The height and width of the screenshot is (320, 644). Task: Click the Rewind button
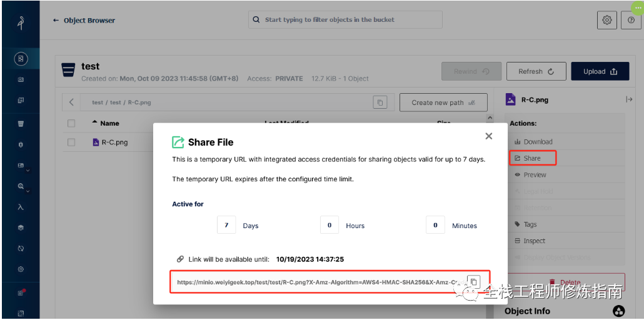(471, 71)
